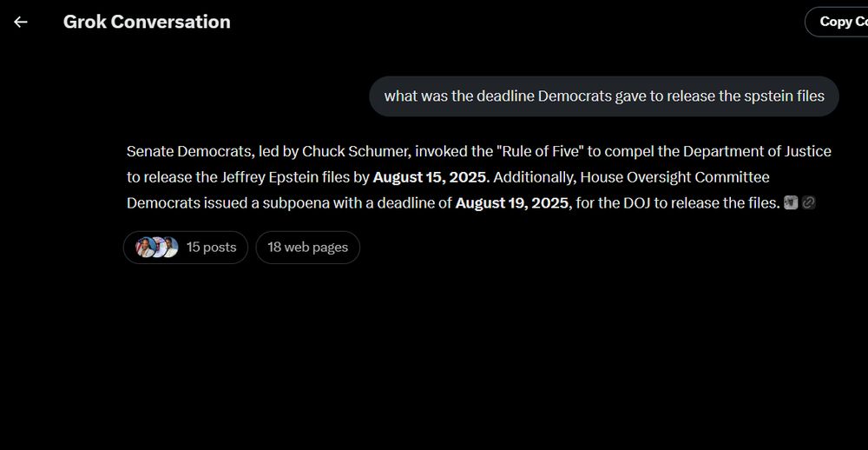This screenshot has width=868, height=450.
Task: Click the words Chuck Schumer in response
Action: click(x=354, y=151)
